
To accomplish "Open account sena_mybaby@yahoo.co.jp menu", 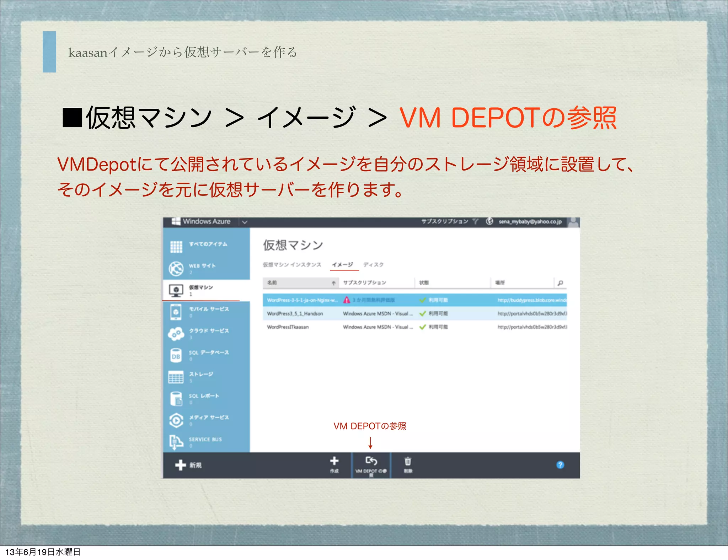I will click(530, 222).
